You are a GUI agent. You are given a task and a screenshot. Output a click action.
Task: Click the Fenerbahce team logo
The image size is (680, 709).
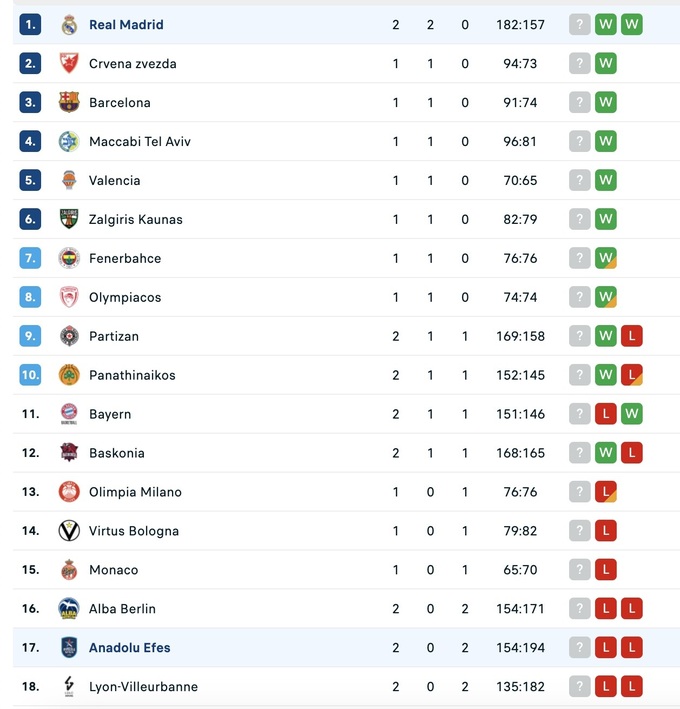(69, 259)
